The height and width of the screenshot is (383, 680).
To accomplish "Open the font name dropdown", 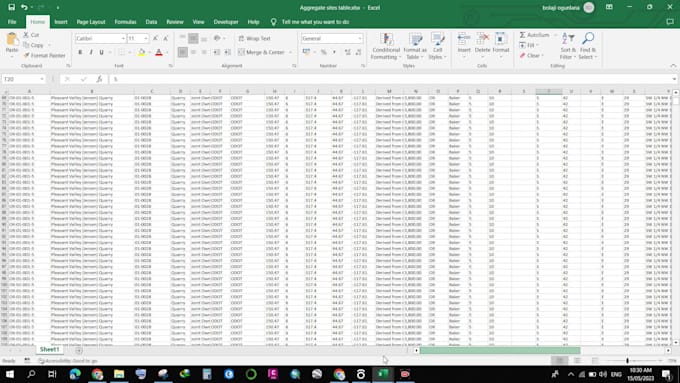I will point(123,39).
